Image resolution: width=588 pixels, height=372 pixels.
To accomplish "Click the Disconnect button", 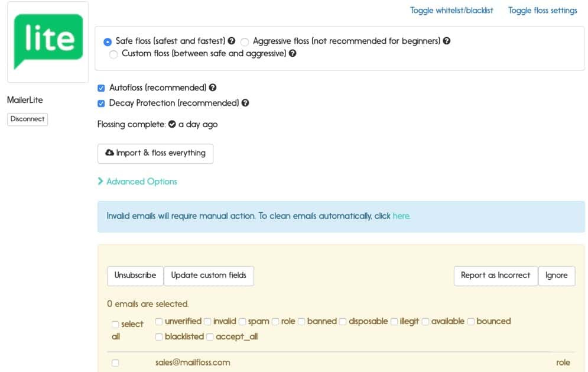I will click(x=27, y=119).
